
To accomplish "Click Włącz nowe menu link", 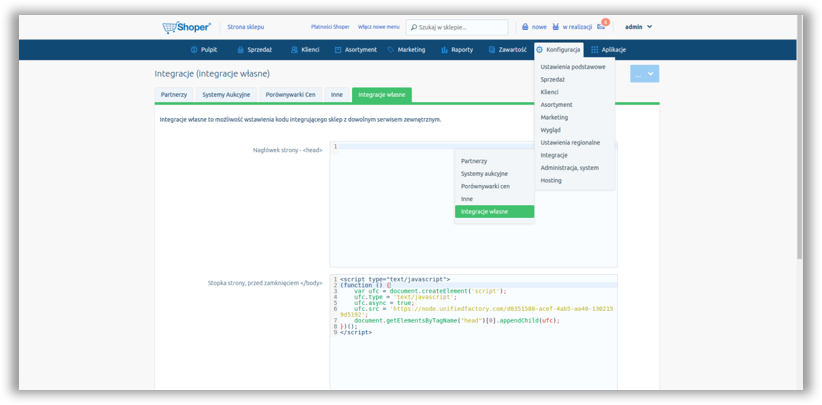I will click(378, 27).
